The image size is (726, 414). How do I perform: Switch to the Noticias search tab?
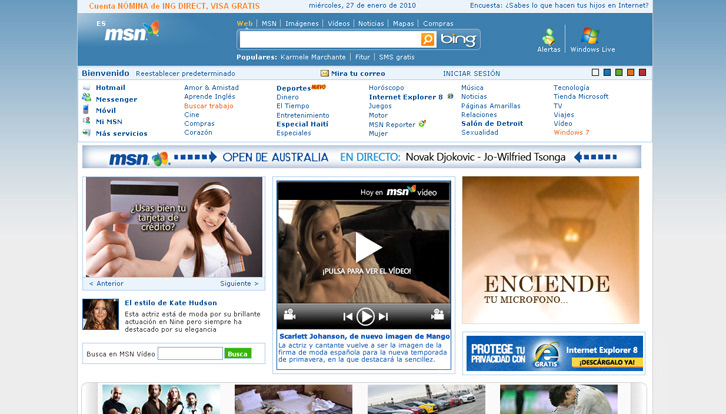coord(371,23)
